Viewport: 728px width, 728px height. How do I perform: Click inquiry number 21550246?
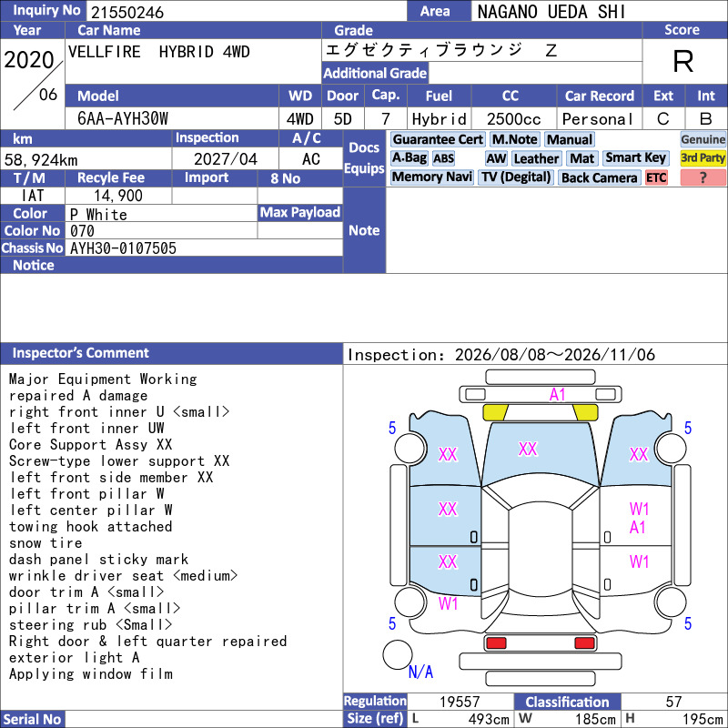pos(127,12)
